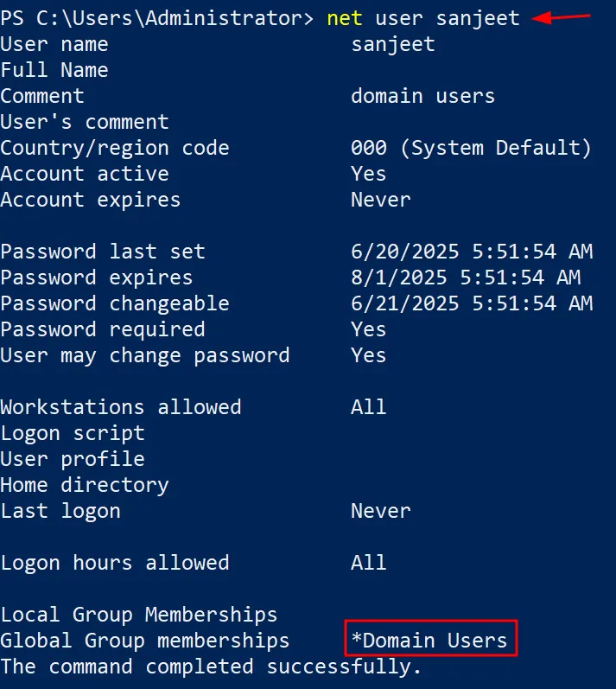Click the 'net user sanjeet' command text
Viewport: 616px width, 689px height.
423,18
